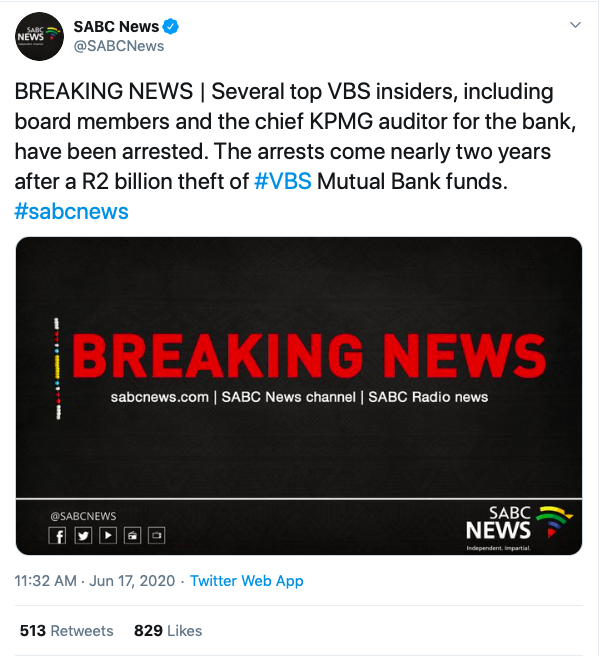
Task: Click the red BREAKING NEWS headline graphic
Action: click(x=309, y=356)
